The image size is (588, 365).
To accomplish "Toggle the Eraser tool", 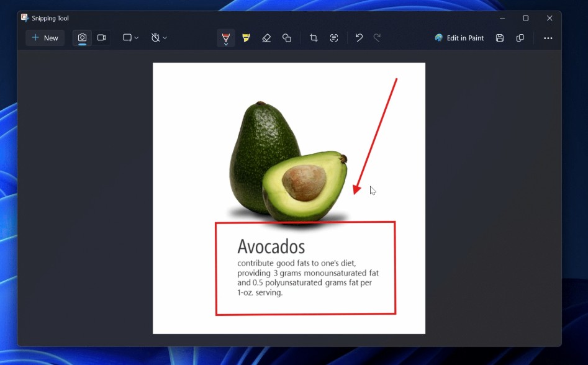I will 266,38.
